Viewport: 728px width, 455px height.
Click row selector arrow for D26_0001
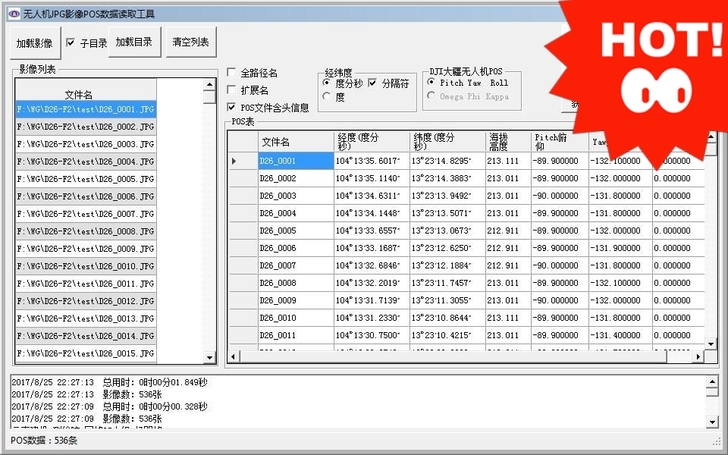click(x=243, y=161)
